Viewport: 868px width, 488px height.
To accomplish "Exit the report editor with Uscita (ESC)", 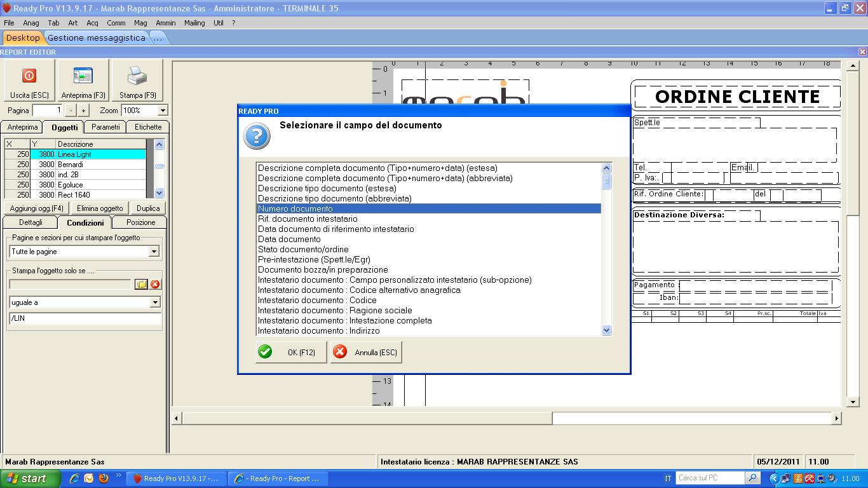I will tap(29, 81).
